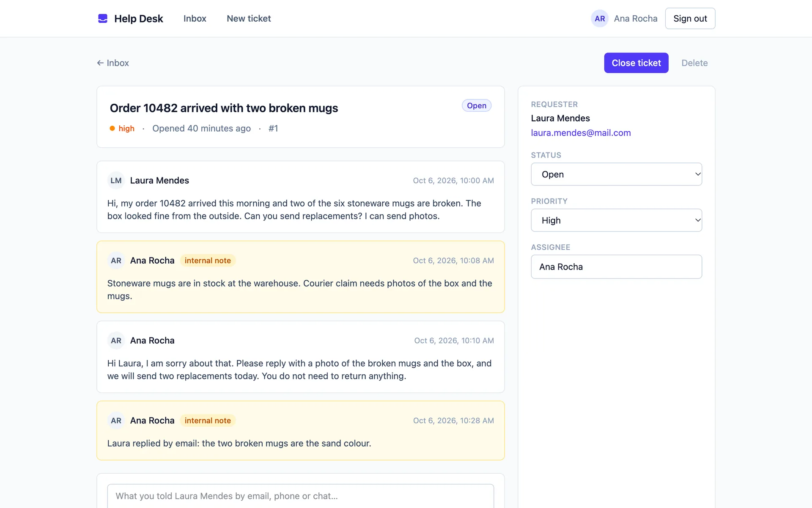
Task: Click Ana Rocha name in the header
Action: tap(635, 19)
